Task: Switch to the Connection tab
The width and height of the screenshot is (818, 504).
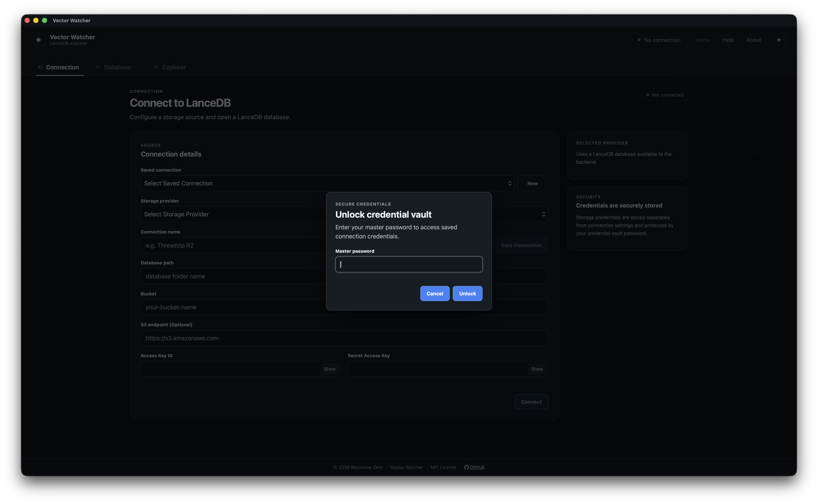Action: tap(60, 67)
